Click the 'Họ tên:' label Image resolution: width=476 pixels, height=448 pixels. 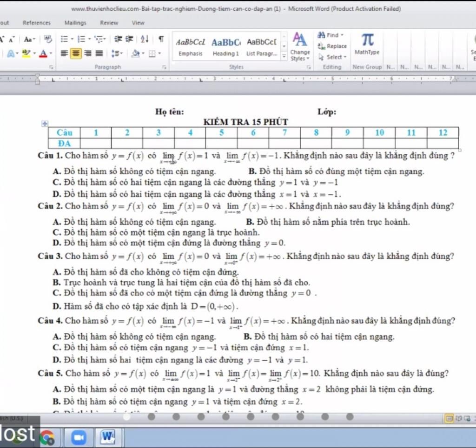click(x=170, y=112)
